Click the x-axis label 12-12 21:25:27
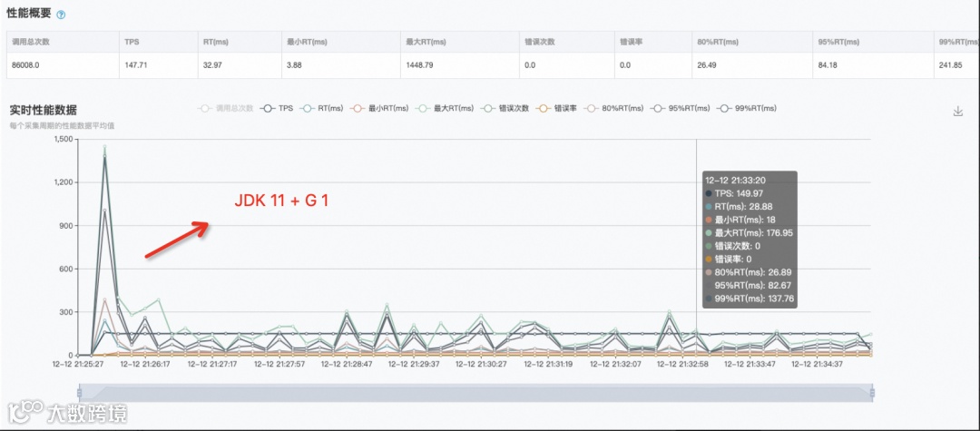The width and height of the screenshot is (980, 431). point(77,363)
